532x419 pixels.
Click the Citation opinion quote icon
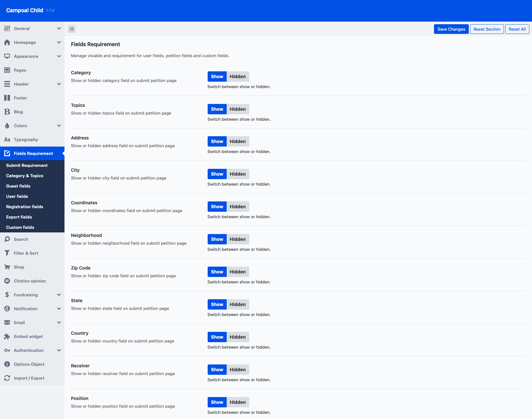7,281
